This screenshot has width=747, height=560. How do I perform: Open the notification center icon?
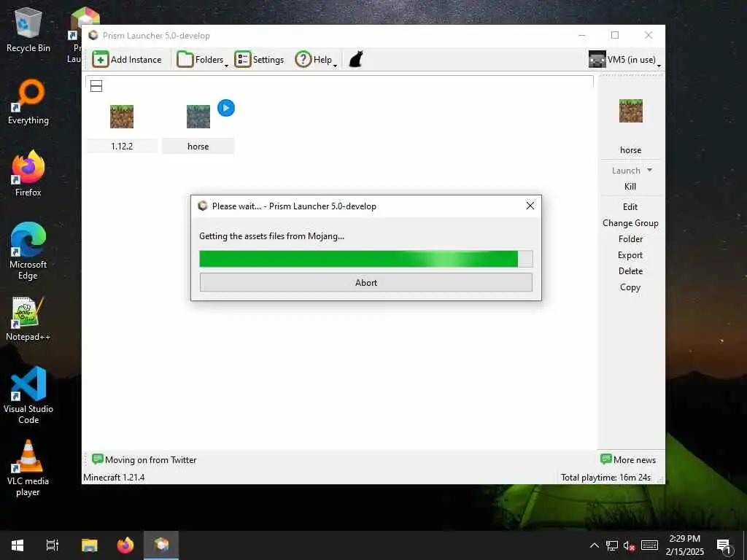coord(724,546)
